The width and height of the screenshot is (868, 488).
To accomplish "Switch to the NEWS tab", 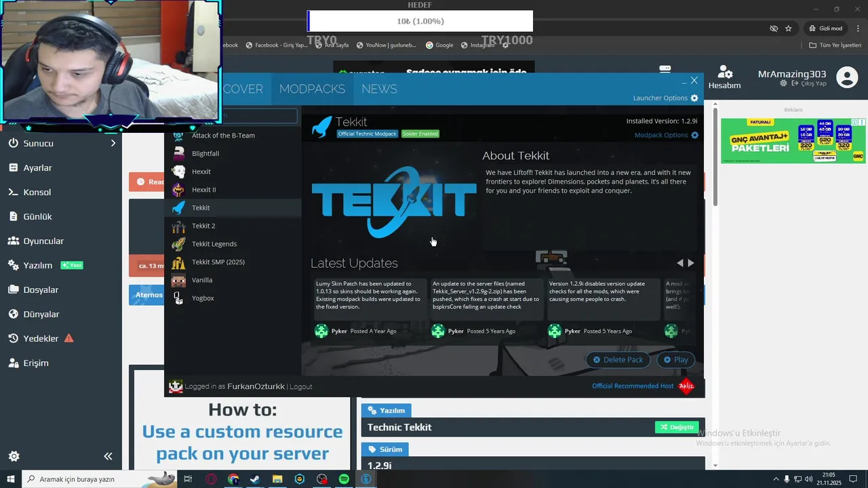I will point(379,89).
